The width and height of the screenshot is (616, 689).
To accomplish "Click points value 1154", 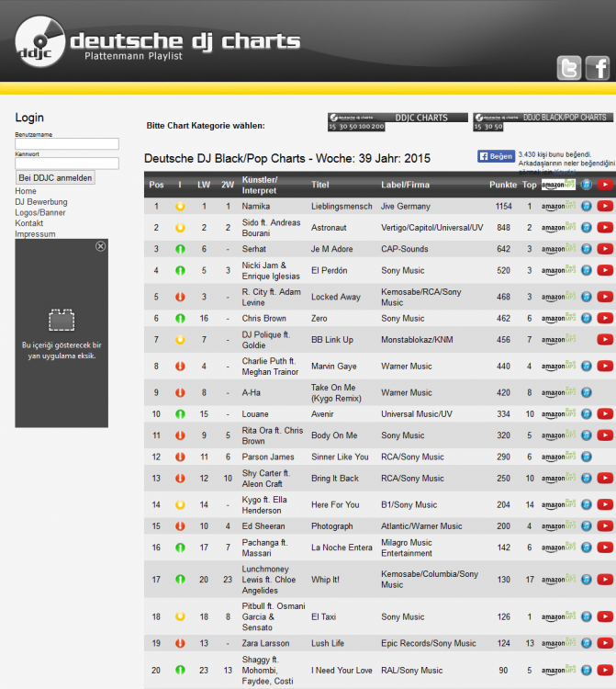I will pyautogui.click(x=504, y=206).
